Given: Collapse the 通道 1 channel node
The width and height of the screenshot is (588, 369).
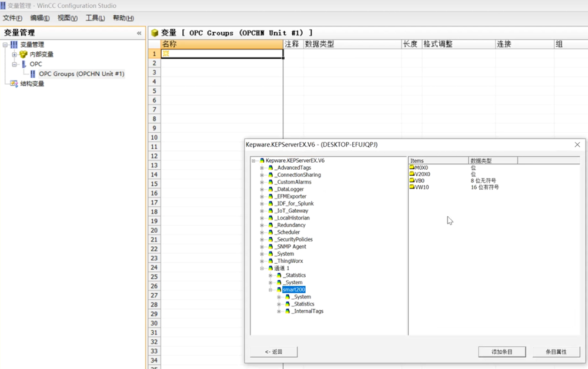Looking at the screenshot, I should (x=262, y=269).
